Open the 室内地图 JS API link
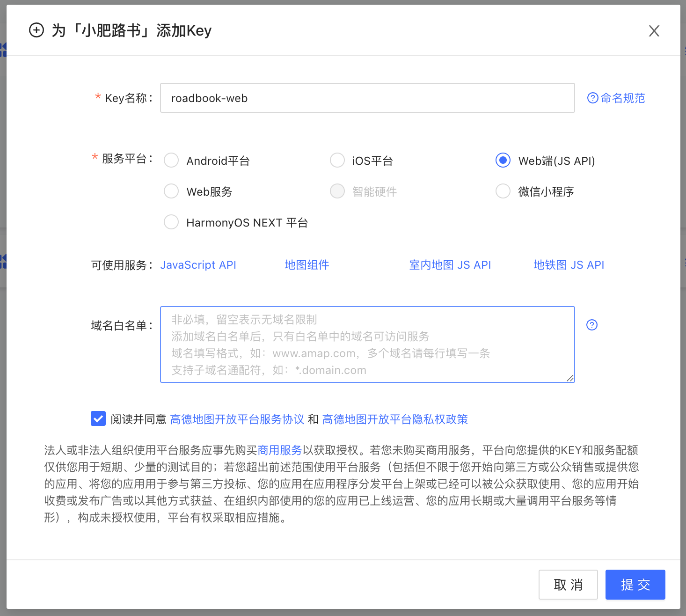The height and width of the screenshot is (616, 686). tap(450, 265)
